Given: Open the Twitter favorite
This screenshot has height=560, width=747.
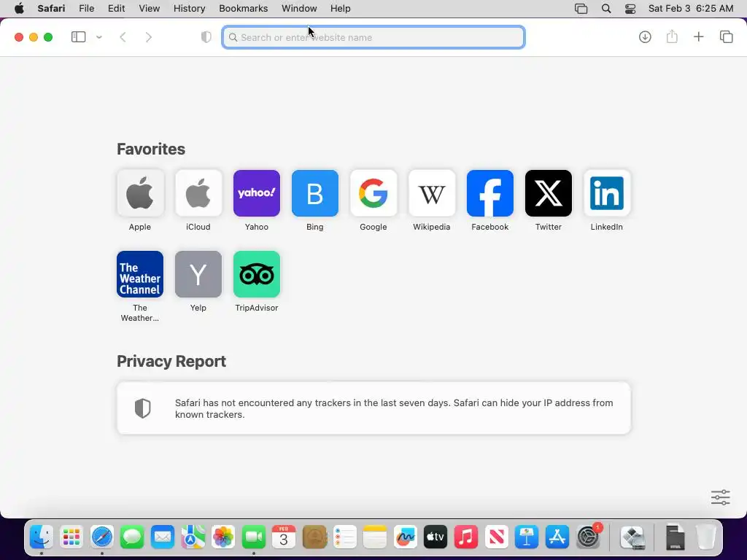Looking at the screenshot, I should pyautogui.click(x=549, y=193).
